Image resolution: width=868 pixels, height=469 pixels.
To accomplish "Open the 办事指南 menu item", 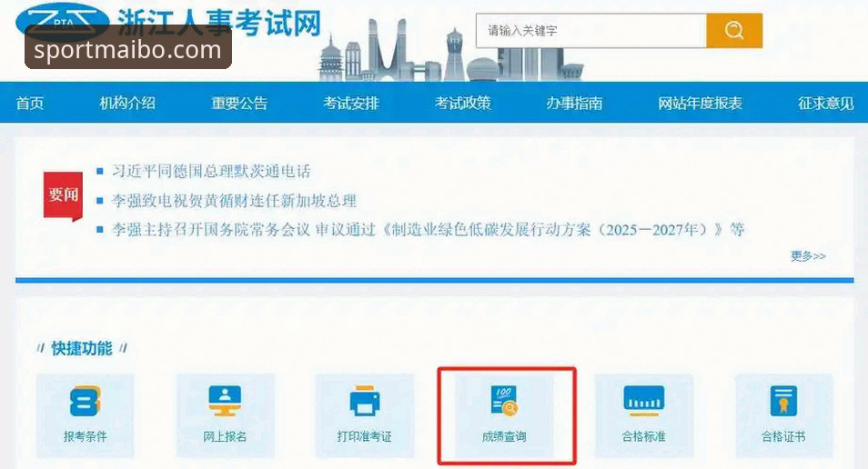I will click(x=575, y=103).
